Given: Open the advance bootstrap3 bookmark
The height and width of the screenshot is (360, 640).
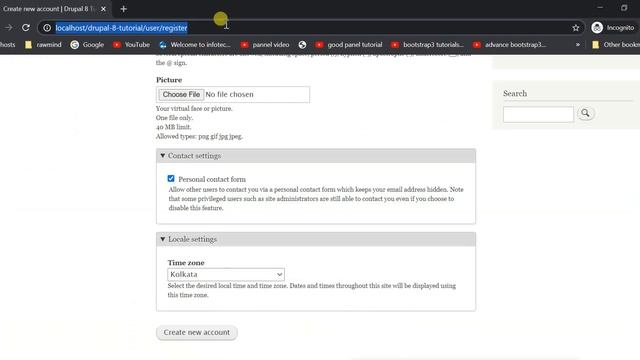Looking at the screenshot, I should (509, 44).
